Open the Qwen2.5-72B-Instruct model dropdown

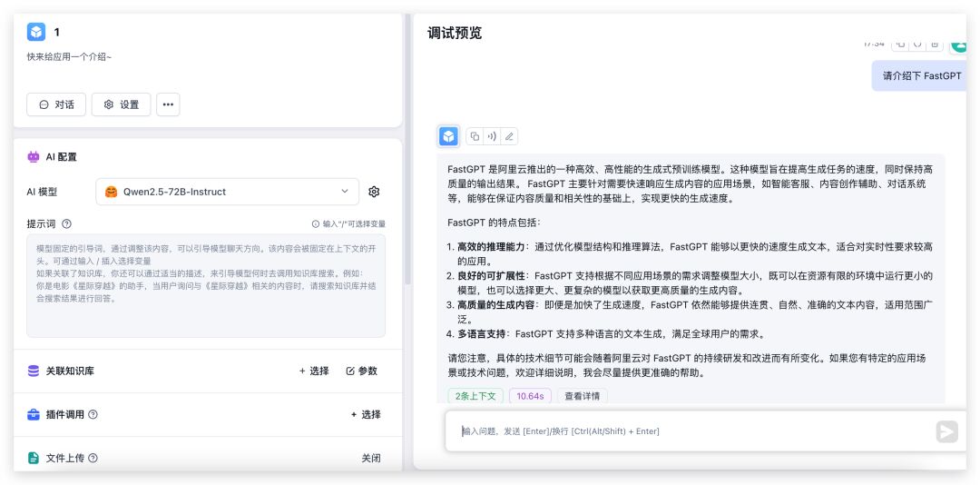click(227, 192)
